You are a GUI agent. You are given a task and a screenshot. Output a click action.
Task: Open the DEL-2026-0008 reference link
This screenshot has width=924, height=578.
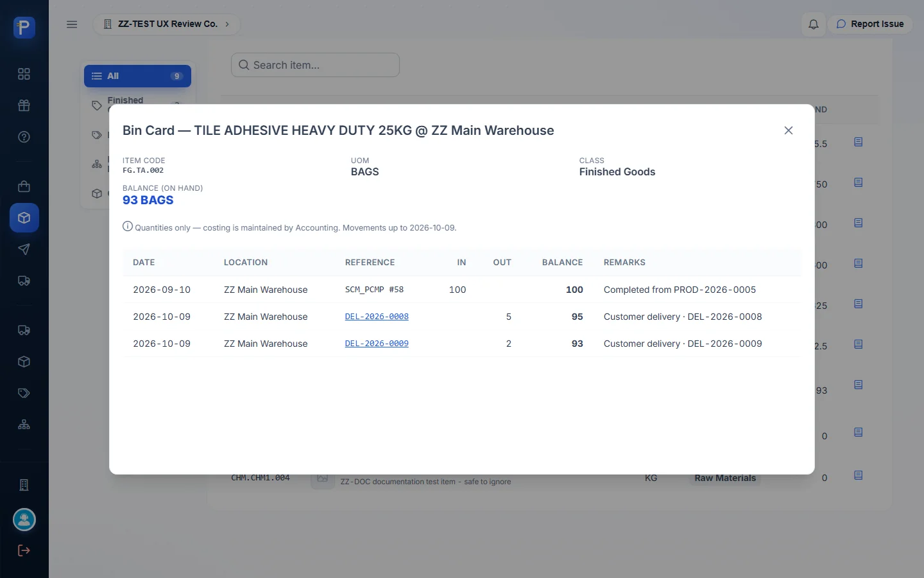pyautogui.click(x=377, y=317)
